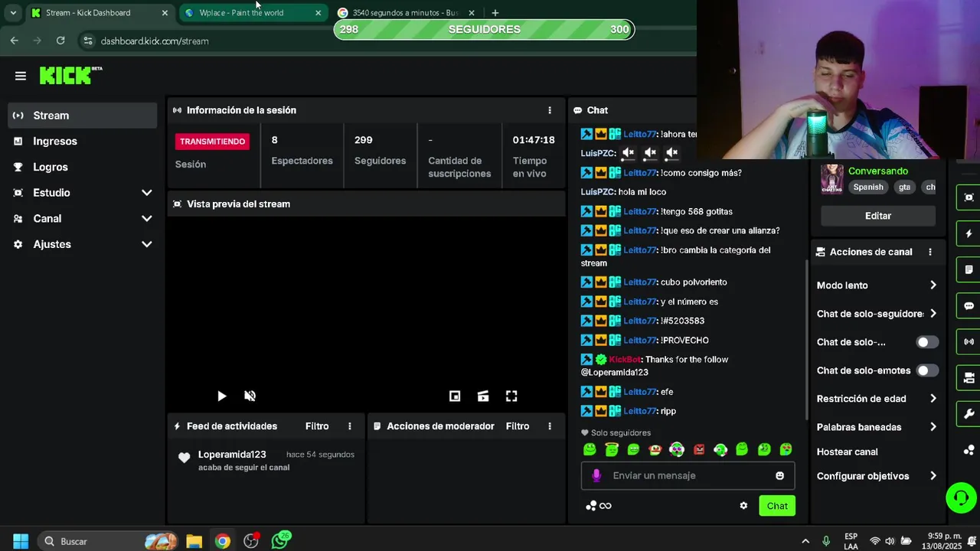Click the purple microphone icon in chat input
Viewport: 980px width, 551px height.
596,475
